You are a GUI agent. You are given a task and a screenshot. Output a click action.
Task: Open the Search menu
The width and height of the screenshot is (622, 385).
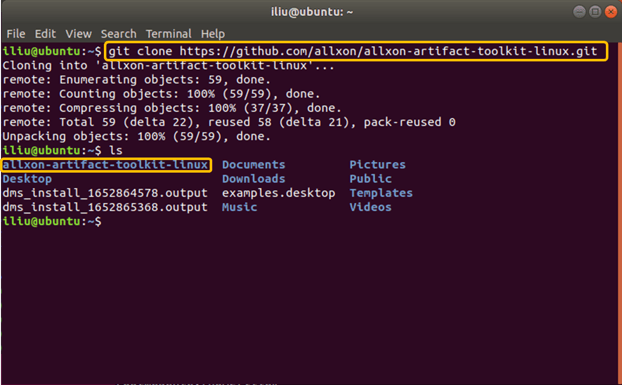[x=118, y=34]
